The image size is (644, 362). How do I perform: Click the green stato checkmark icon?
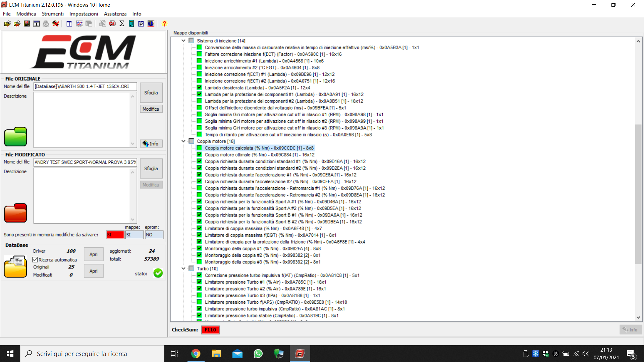coord(158,273)
